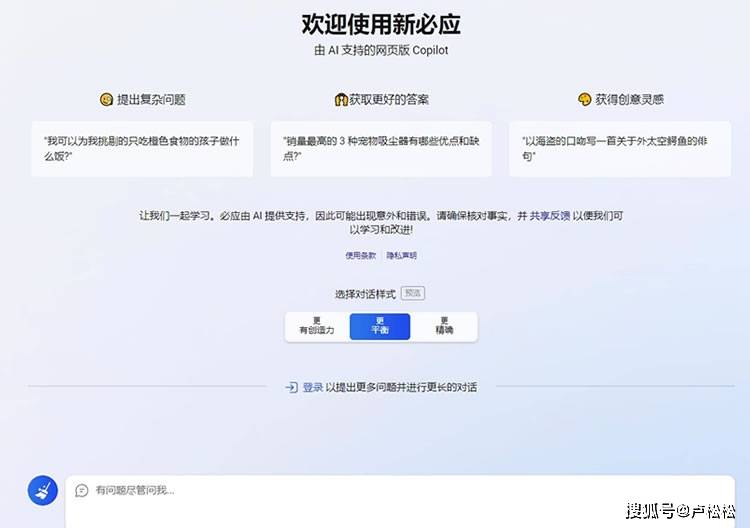Click the login arrow icon beside 登录
Image resolution: width=750 pixels, height=528 pixels.
point(291,387)
